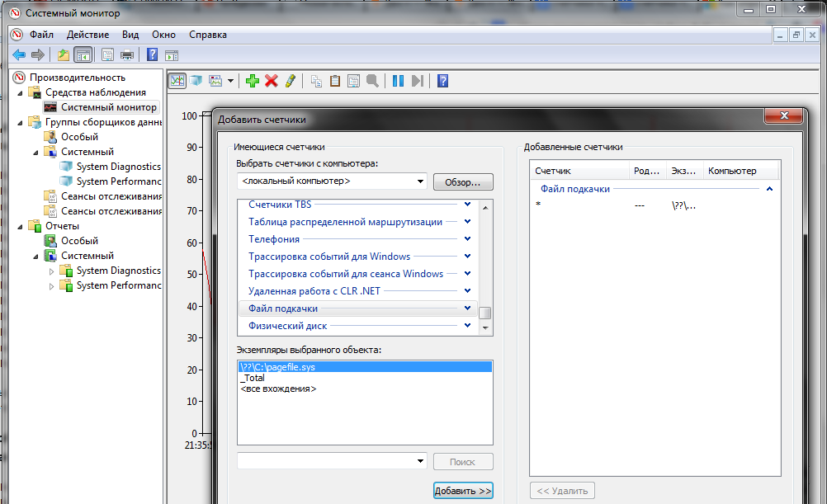The width and height of the screenshot is (827, 504).
Task: Expand the Телефония counter group
Action: click(x=467, y=239)
